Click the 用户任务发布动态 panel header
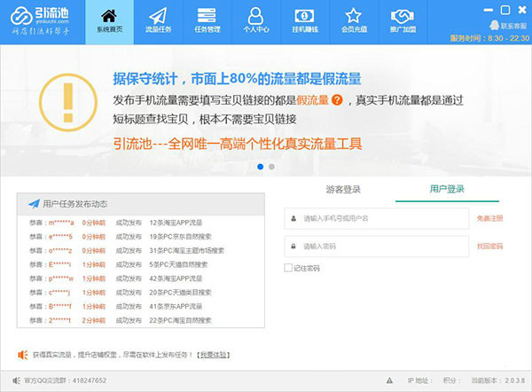Viewport: 532px width, 392px height. (x=141, y=204)
